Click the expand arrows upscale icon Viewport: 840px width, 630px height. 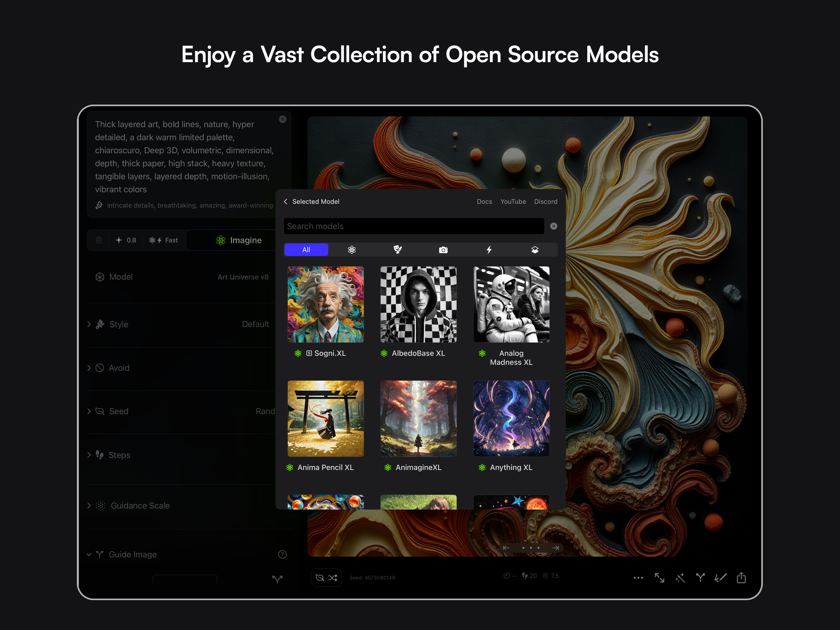(x=659, y=578)
